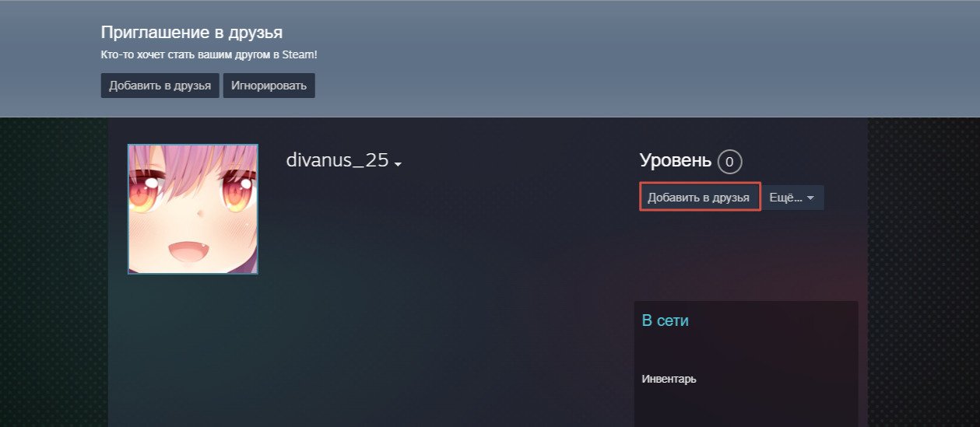Click the level 0 badge circle
980x427 pixels.
click(x=729, y=162)
